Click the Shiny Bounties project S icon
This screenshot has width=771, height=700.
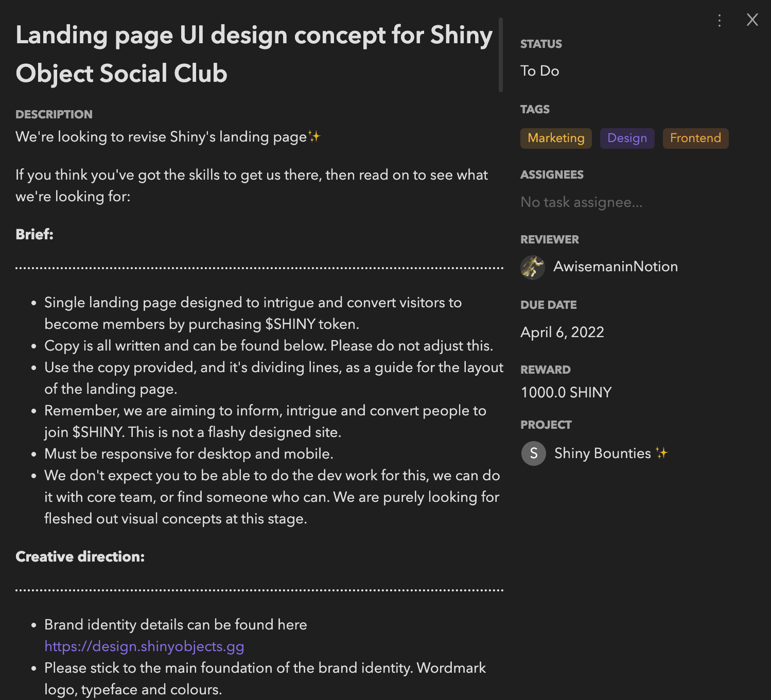[x=534, y=453]
